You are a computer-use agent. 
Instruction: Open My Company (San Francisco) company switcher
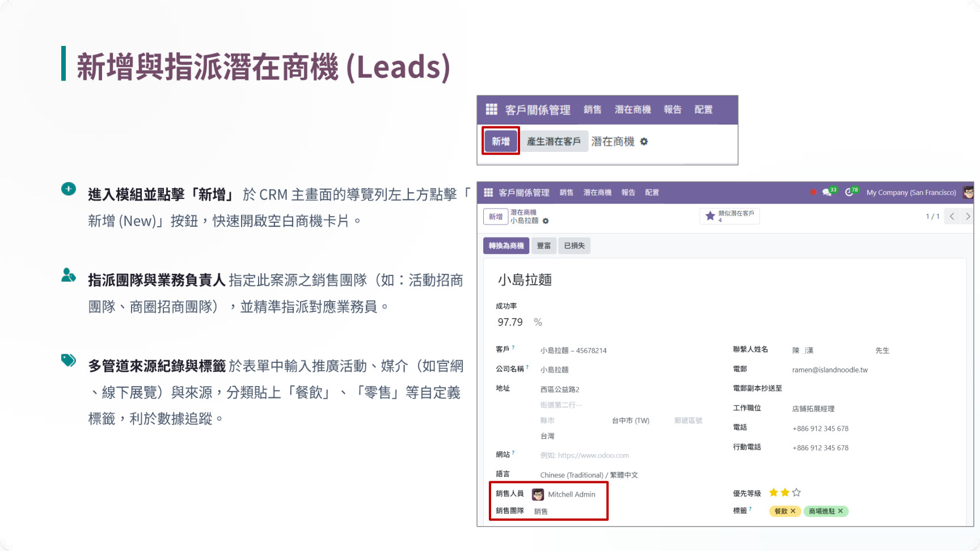(911, 193)
